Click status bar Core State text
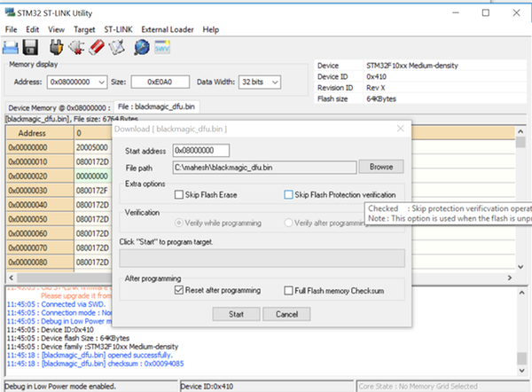The image size is (532, 392). pos(418,386)
